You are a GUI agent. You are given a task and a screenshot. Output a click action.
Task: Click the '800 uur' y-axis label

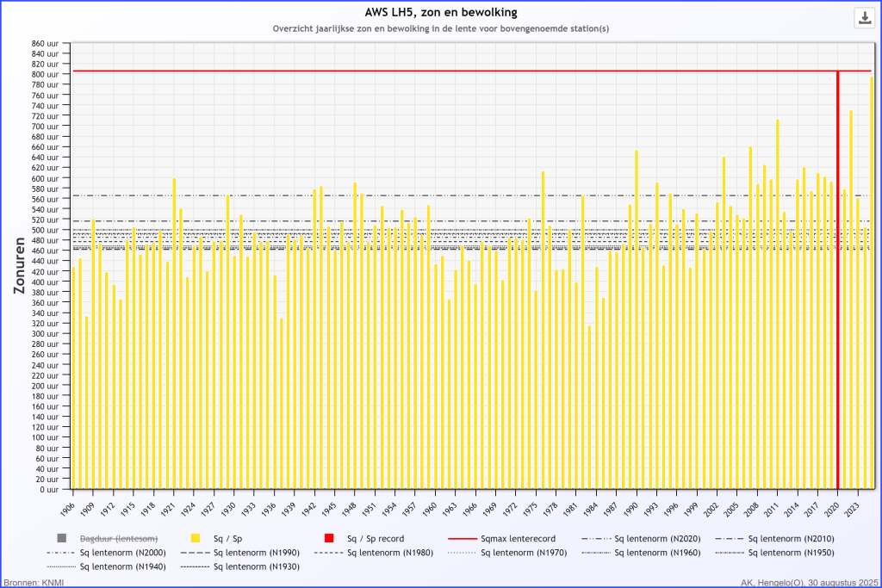tap(45, 74)
